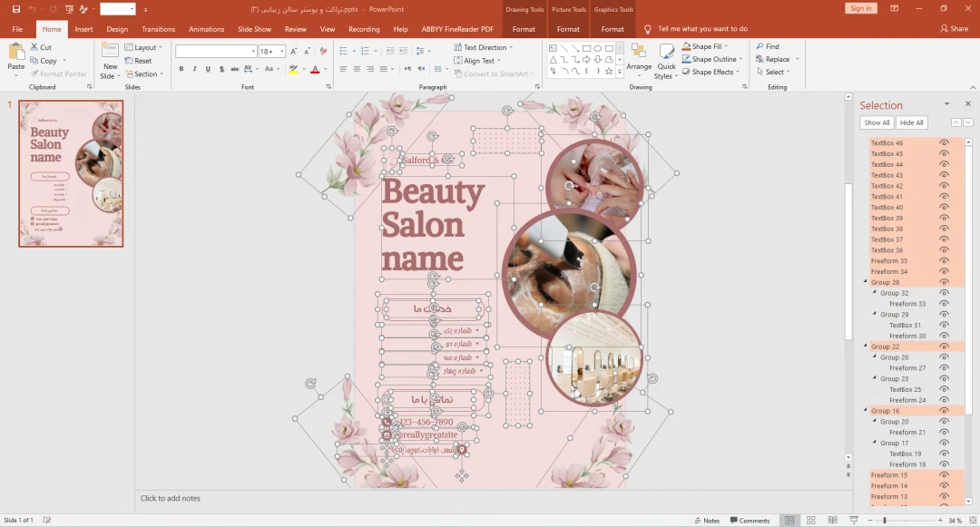The width and height of the screenshot is (980, 527).
Task: Click the Clear All Formatting icon
Action: tap(321, 52)
